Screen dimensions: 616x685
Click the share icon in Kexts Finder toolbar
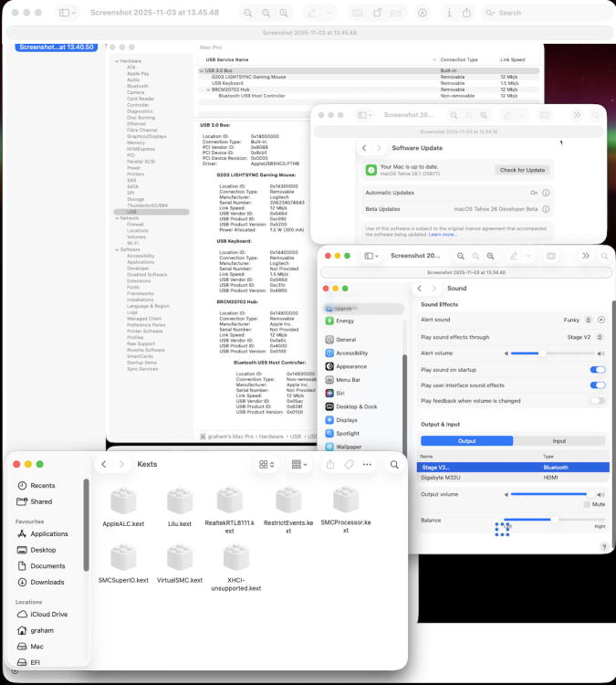point(330,464)
